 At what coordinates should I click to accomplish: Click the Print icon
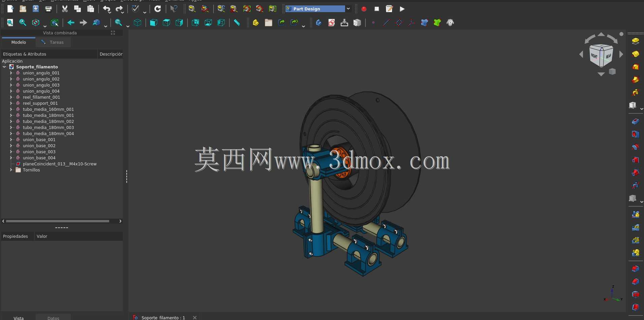click(x=49, y=9)
